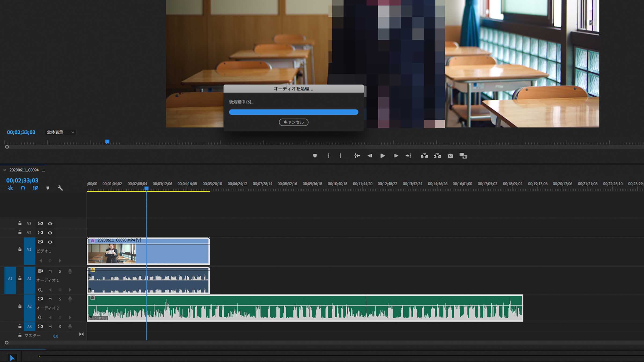644x362 pixels.
Task: Click the wrench settings icon in timeline
Action: (x=61, y=188)
